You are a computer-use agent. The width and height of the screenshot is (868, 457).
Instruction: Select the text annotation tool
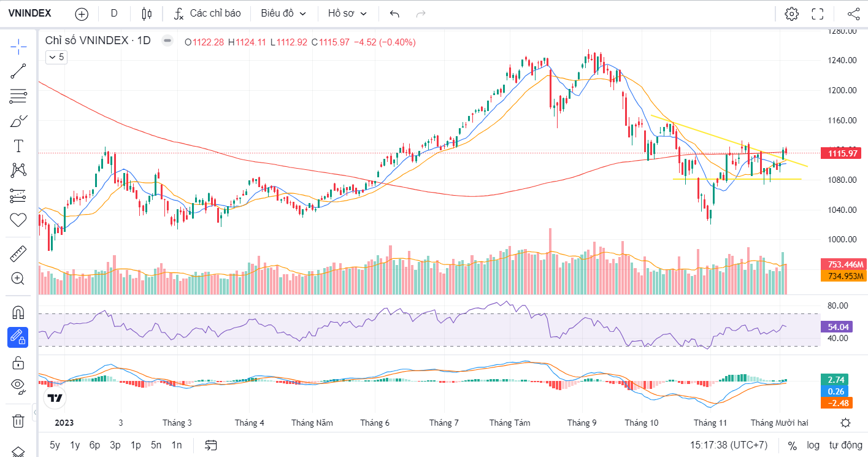tap(18, 146)
